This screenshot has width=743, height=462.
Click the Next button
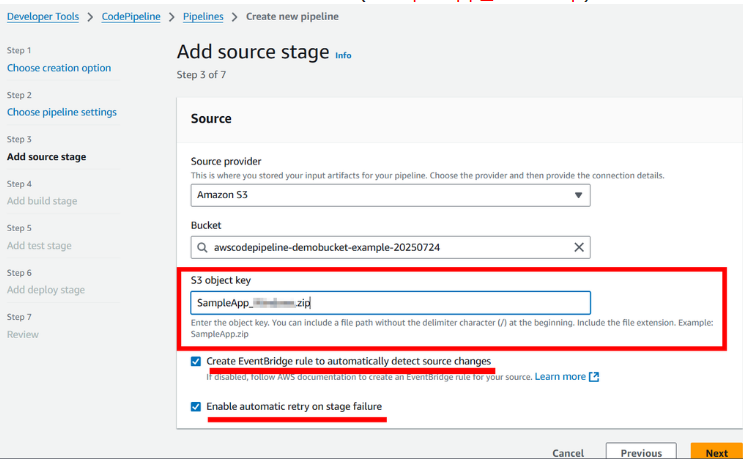tap(716, 453)
